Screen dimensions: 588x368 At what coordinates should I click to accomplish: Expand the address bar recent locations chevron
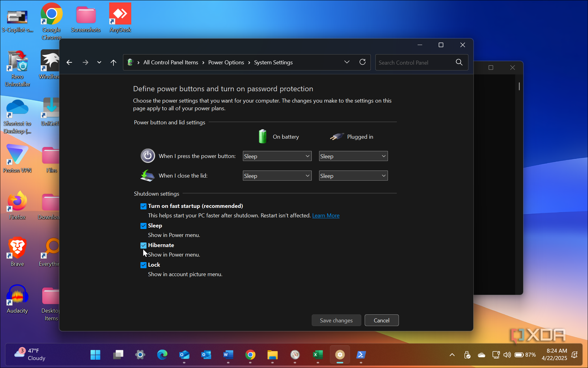pos(347,62)
